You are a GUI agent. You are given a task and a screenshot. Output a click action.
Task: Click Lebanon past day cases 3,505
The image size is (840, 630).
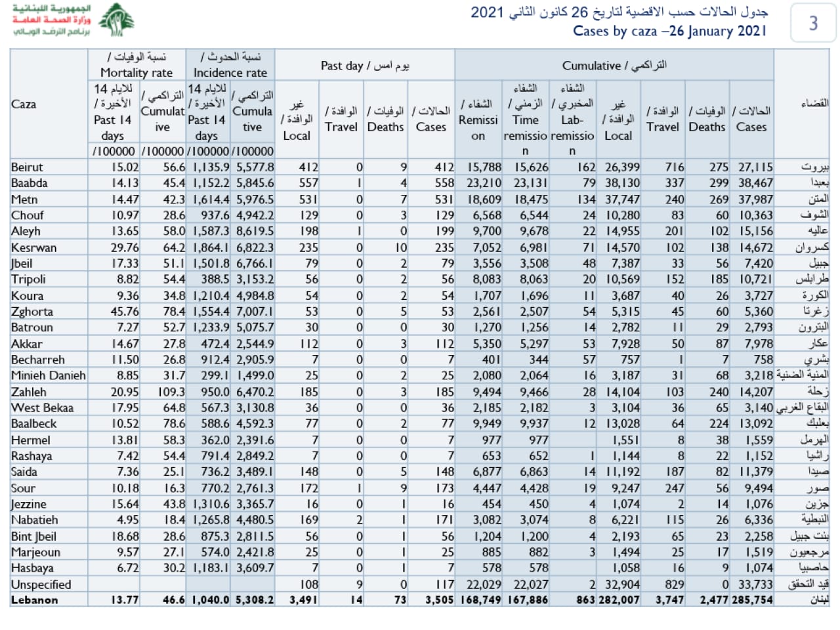[x=440, y=599]
